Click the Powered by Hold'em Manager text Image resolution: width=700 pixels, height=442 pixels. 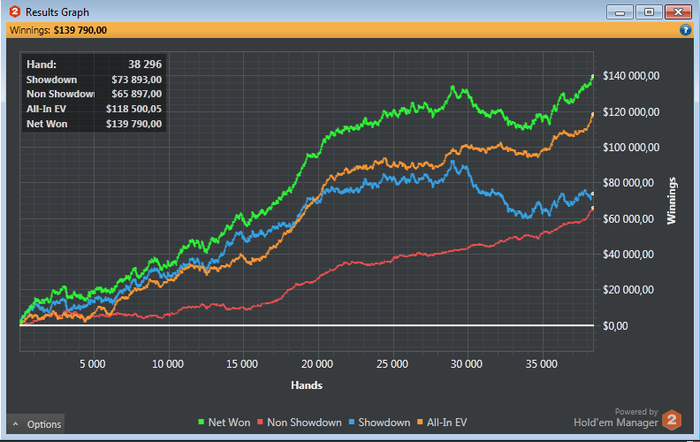click(x=616, y=417)
